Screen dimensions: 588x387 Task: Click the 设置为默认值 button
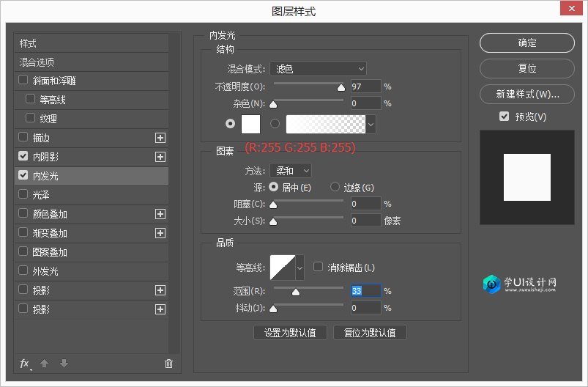click(290, 333)
